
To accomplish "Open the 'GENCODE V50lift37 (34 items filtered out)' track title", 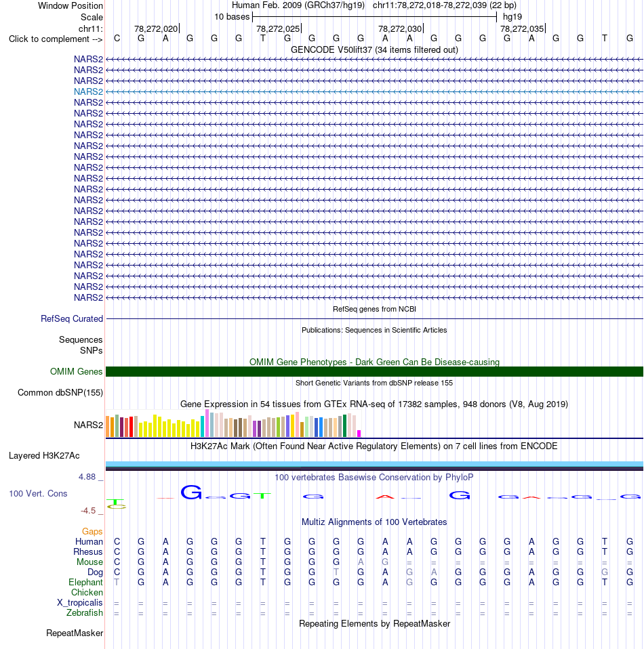I will click(x=374, y=49).
